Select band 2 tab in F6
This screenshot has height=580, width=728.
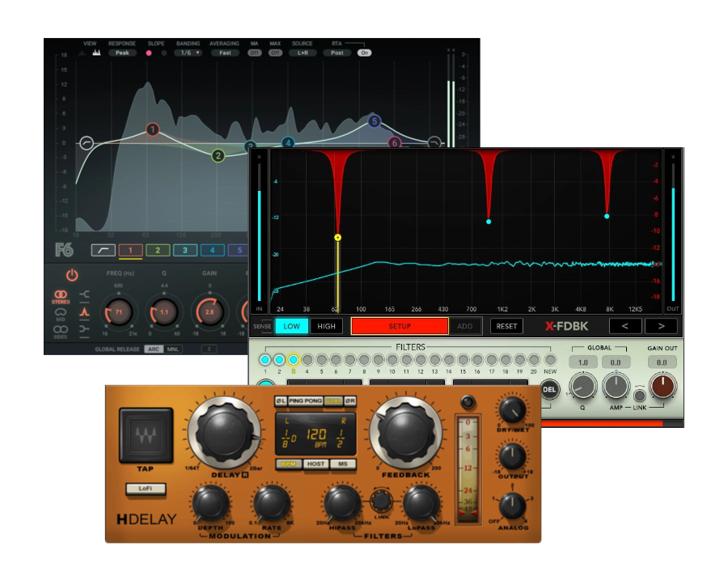(158, 250)
